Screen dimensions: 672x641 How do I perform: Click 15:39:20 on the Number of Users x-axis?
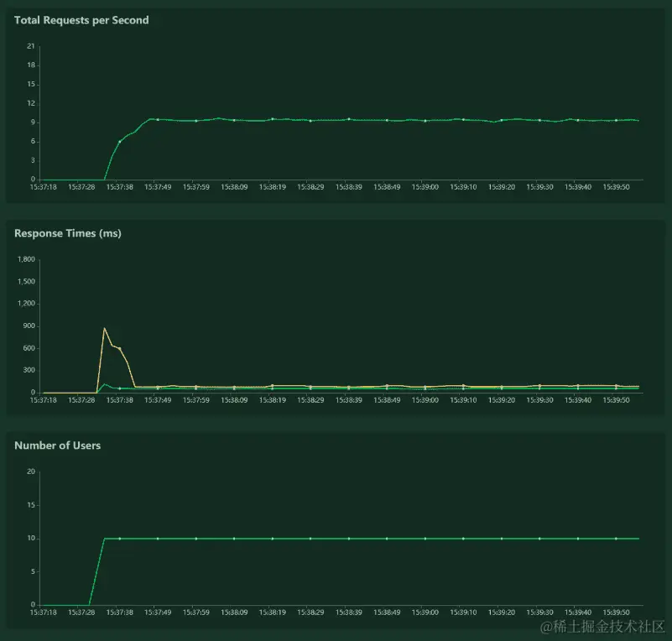(502, 612)
